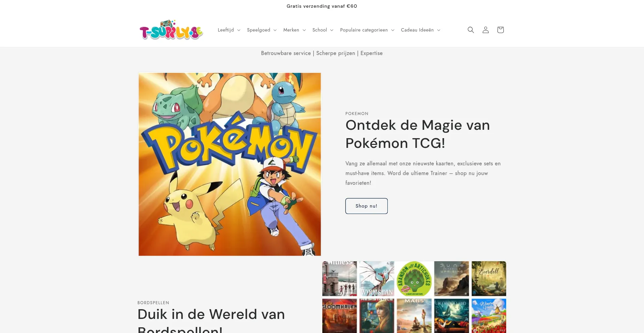Open the search magnifier icon
The image size is (644, 333).
(471, 30)
